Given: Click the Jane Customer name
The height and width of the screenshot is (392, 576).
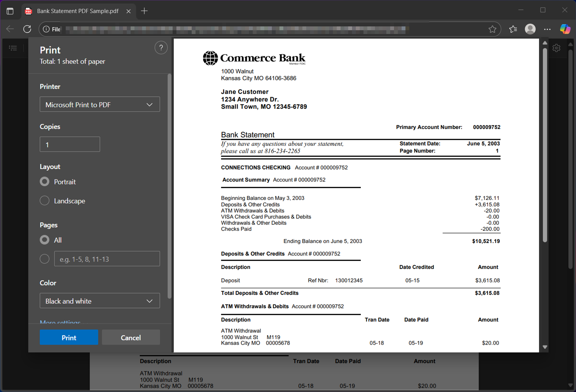Looking at the screenshot, I should tap(245, 92).
